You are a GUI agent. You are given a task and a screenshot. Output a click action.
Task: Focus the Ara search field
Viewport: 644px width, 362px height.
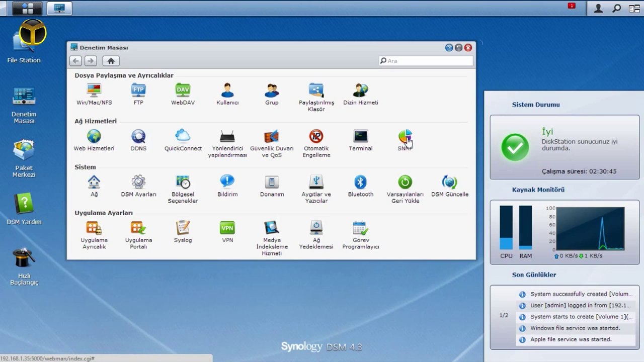coord(426,61)
